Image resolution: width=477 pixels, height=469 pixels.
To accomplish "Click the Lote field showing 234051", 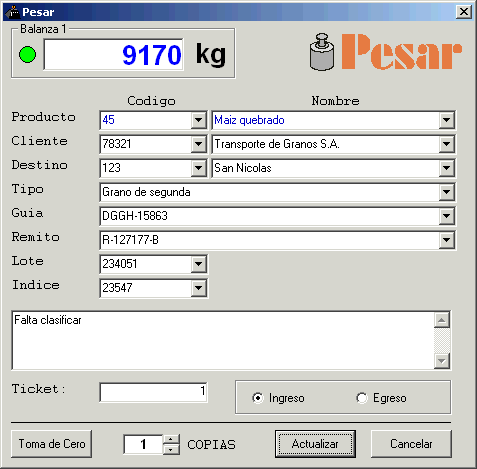I will point(145,264).
